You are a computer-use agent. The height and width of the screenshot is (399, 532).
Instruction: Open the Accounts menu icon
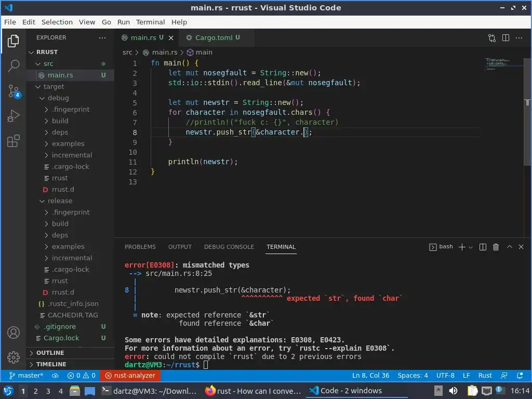point(13,332)
